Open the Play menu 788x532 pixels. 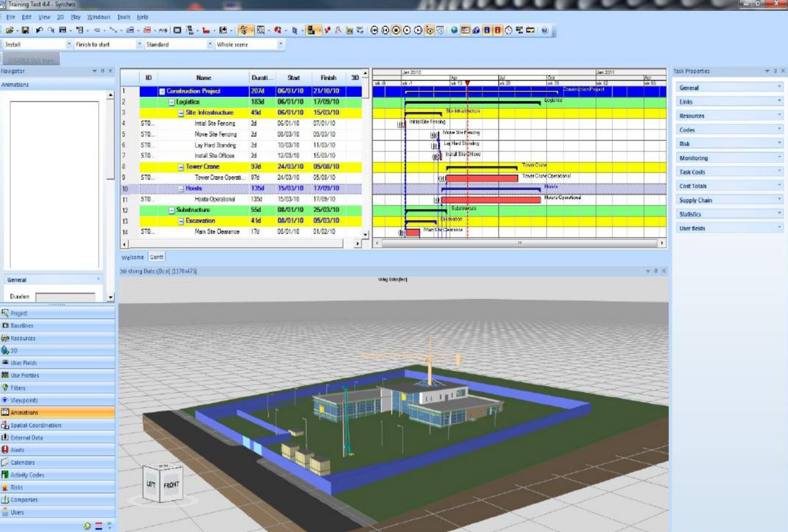tap(76, 17)
